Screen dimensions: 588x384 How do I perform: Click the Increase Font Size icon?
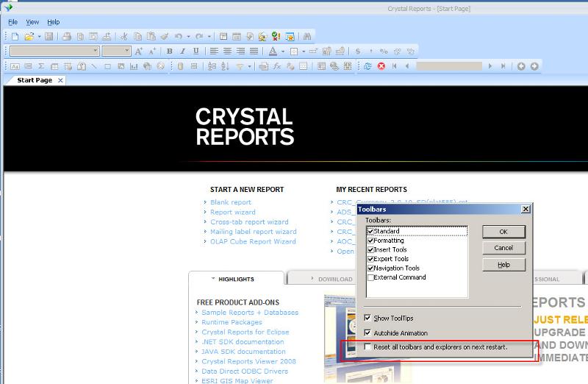tap(139, 51)
